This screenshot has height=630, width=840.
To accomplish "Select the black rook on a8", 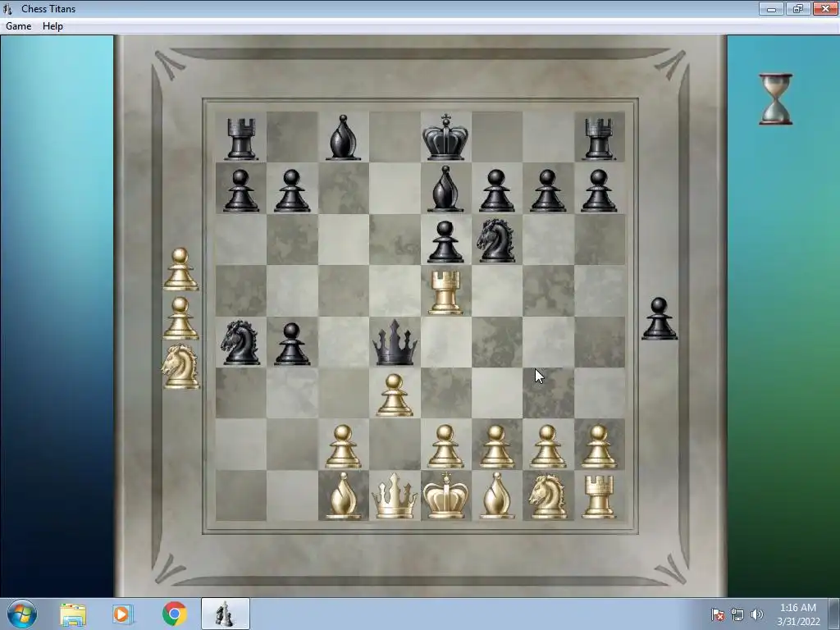I will pyautogui.click(x=241, y=139).
